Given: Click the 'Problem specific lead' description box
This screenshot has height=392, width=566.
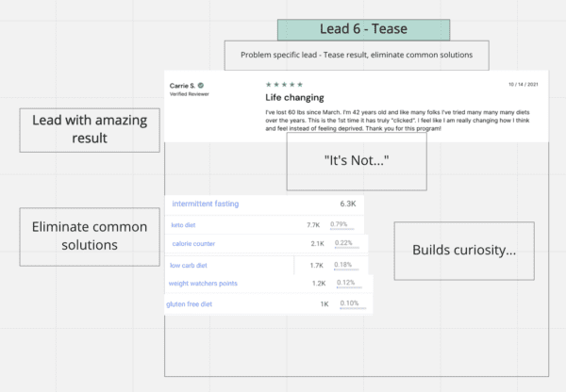Looking at the screenshot, I should [x=357, y=56].
